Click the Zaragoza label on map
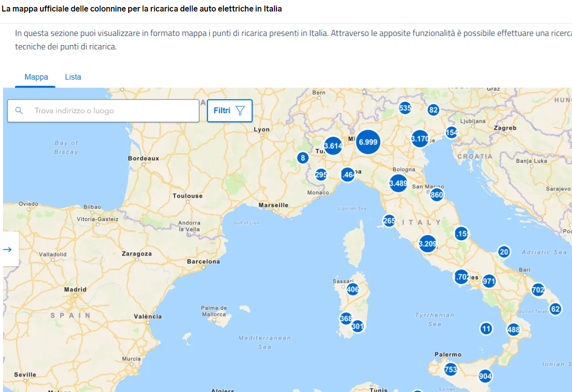The height and width of the screenshot is (392, 572). click(136, 254)
